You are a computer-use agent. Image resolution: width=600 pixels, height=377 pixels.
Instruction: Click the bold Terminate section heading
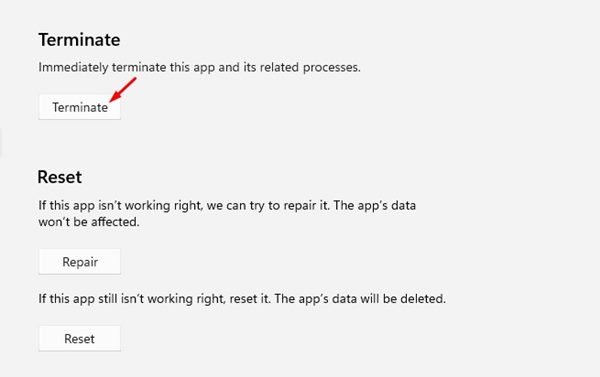(x=79, y=40)
